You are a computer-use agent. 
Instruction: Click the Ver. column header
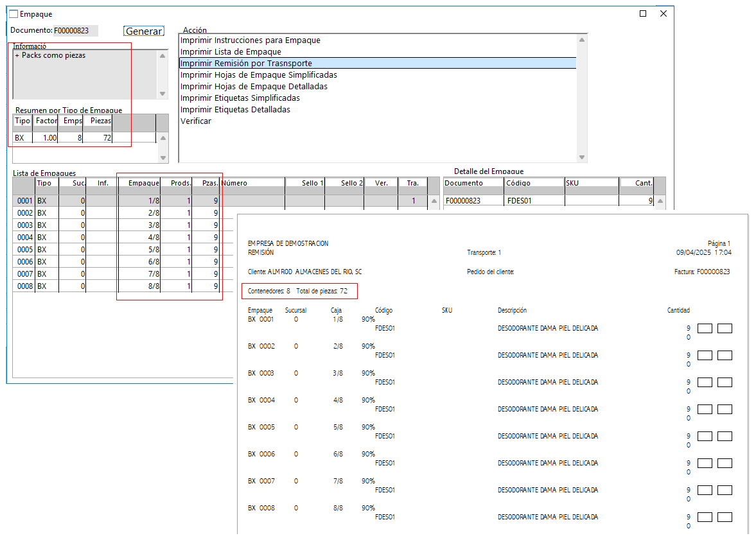click(x=381, y=183)
